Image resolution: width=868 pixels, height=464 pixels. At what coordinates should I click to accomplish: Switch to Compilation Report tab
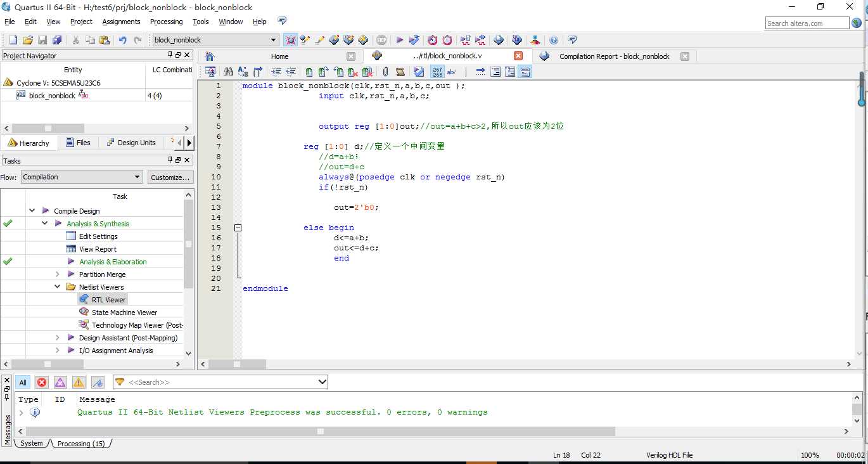pos(613,56)
